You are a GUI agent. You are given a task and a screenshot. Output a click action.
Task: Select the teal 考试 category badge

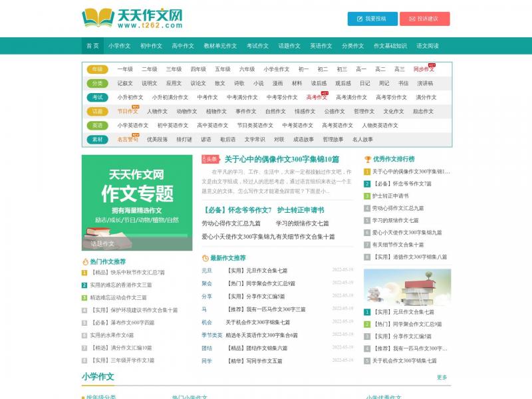click(97, 97)
